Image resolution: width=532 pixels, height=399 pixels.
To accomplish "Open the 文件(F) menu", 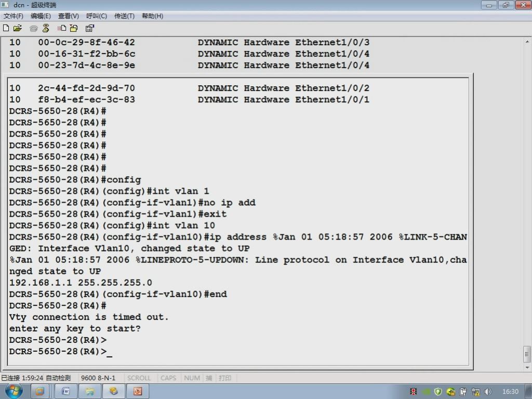I will pos(13,16).
